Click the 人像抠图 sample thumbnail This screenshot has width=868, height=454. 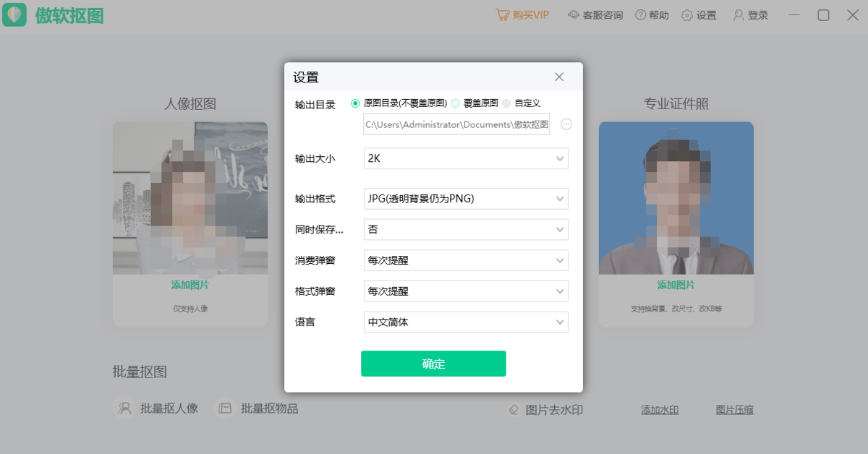point(190,198)
